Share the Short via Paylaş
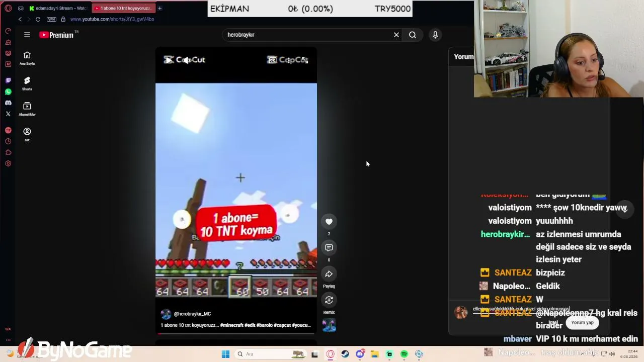Screen dimensions: 644x362 (329, 274)
